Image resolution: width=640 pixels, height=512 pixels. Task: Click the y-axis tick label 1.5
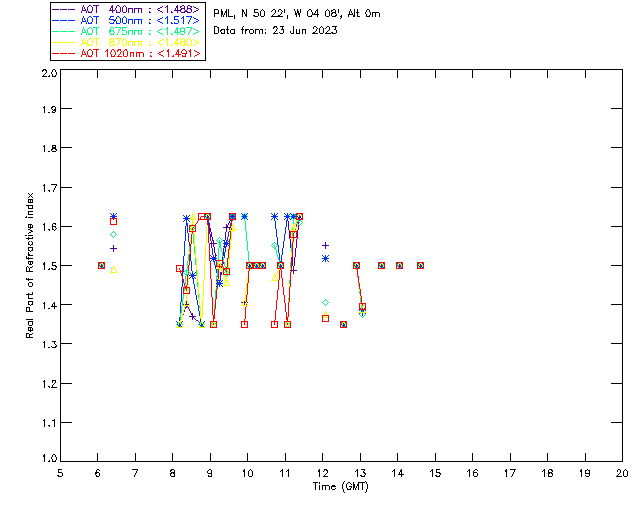tap(49, 266)
